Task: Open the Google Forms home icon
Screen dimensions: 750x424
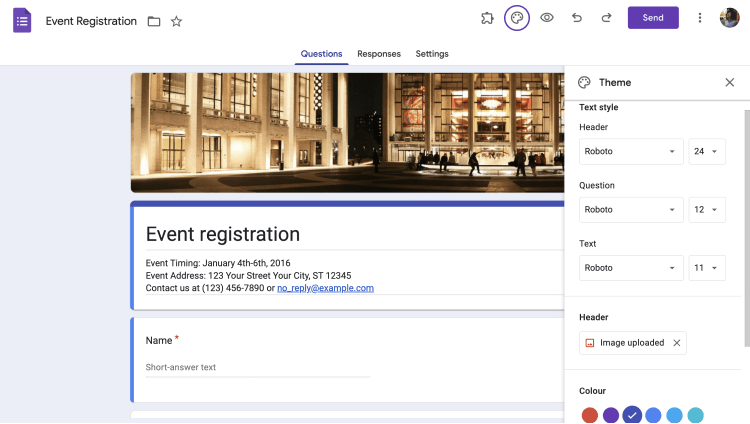Action: 22,20
